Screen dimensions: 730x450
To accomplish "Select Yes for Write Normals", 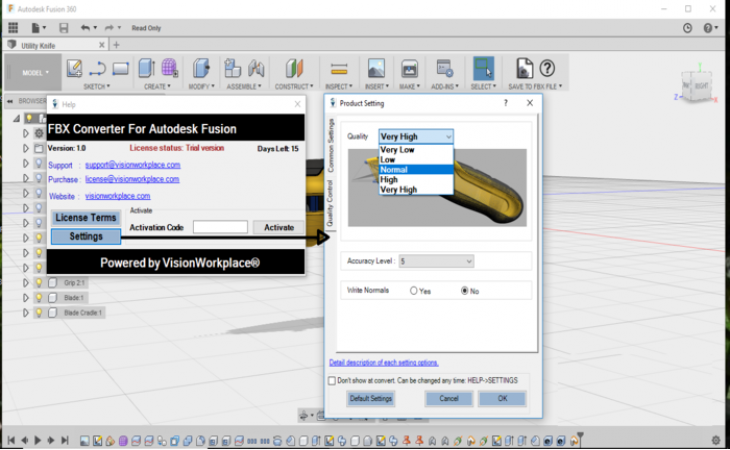I will [413, 291].
